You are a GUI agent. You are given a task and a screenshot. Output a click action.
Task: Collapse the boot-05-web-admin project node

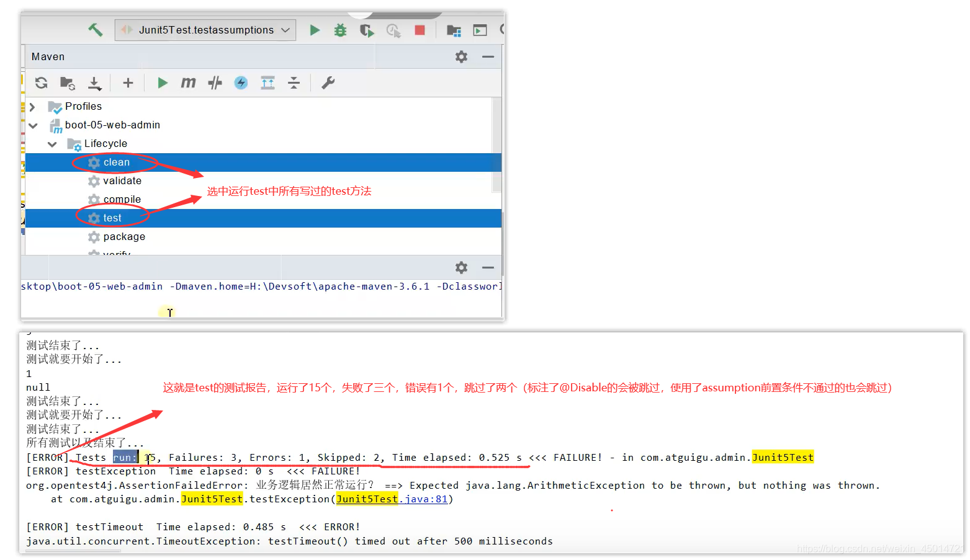click(33, 125)
